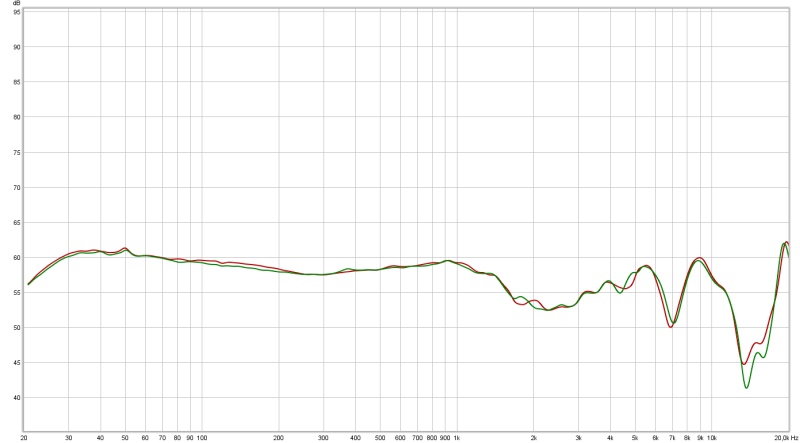Image resolution: width=800 pixels, height=443 pixels.
Task: Click the curve peak just below 20 kHz
Action: pyautogui.click(x=785, y=242)
